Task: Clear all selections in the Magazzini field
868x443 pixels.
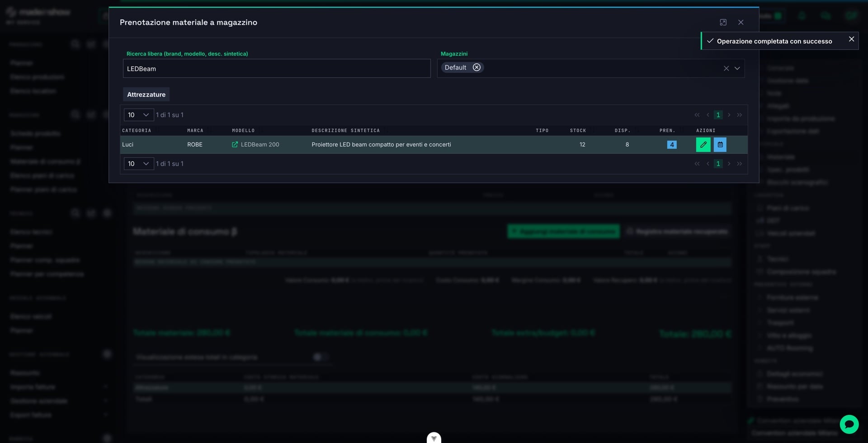Action: [x=726, y=68]
